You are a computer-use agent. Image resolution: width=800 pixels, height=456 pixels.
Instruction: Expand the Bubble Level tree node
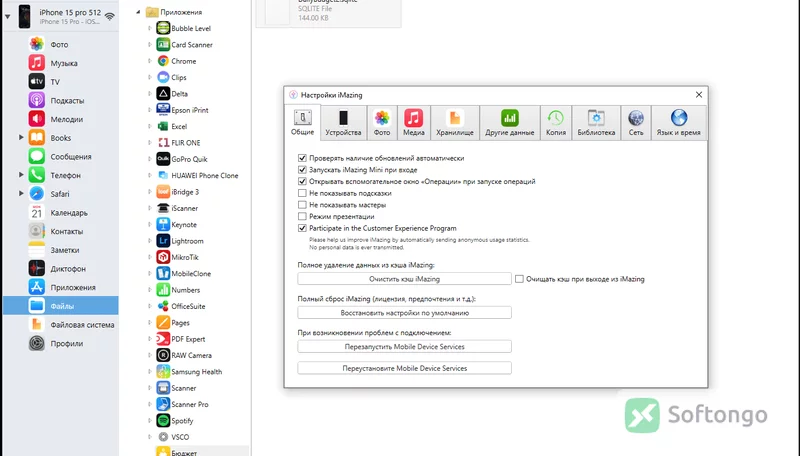pos(149,29)
